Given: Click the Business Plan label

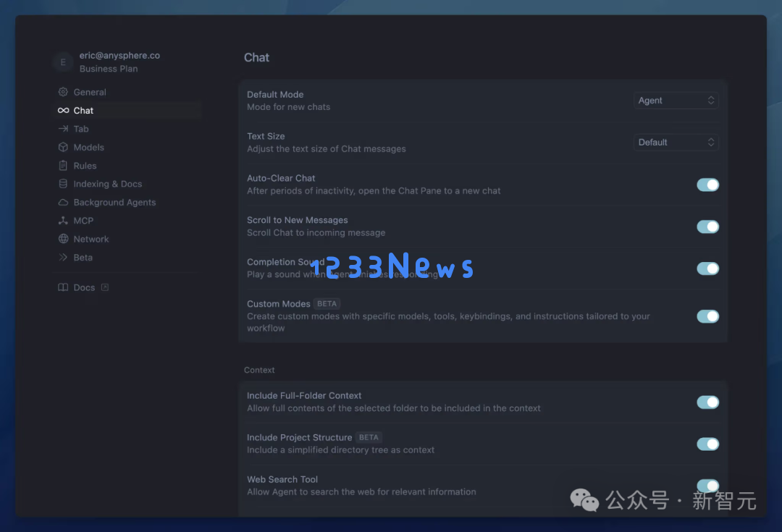Looking at the screenshot, I should point(109,69).
